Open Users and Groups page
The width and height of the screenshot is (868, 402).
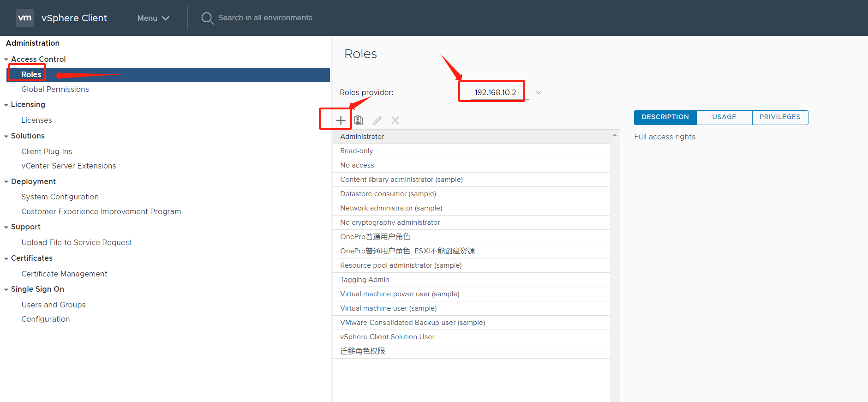pyautogui.click(x=53, y=305)
